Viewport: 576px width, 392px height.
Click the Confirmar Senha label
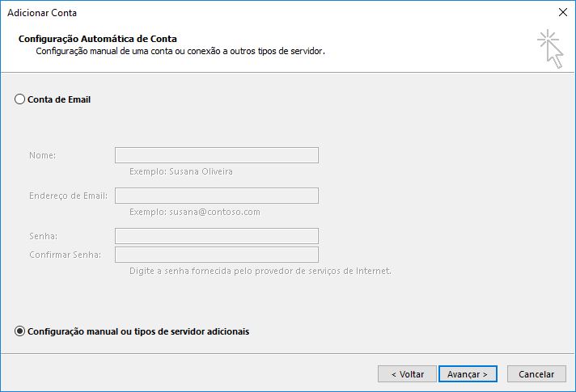(65, 255)
